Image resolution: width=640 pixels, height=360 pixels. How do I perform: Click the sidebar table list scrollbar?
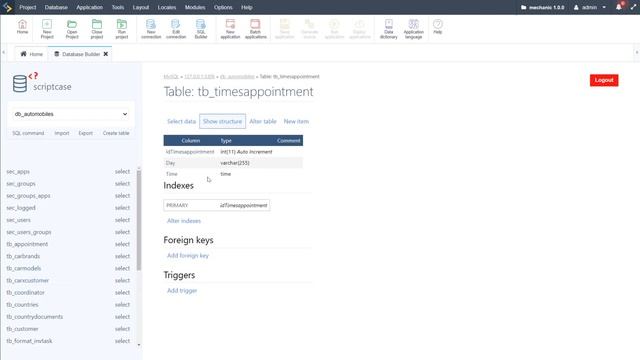tap(139, 220)
